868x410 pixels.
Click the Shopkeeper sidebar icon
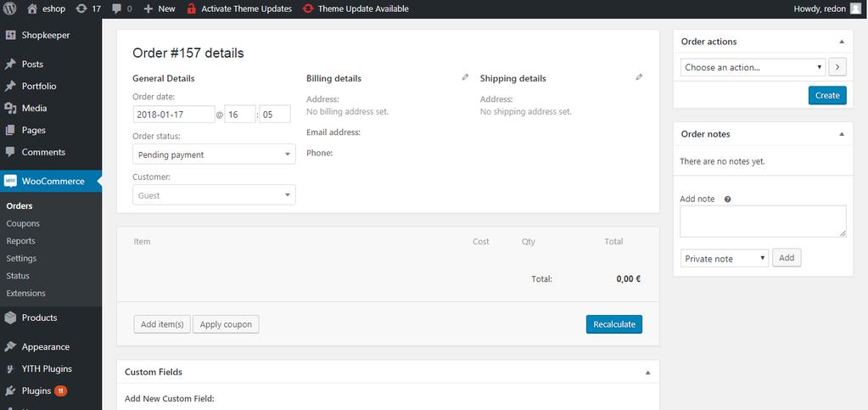[10, 36]
